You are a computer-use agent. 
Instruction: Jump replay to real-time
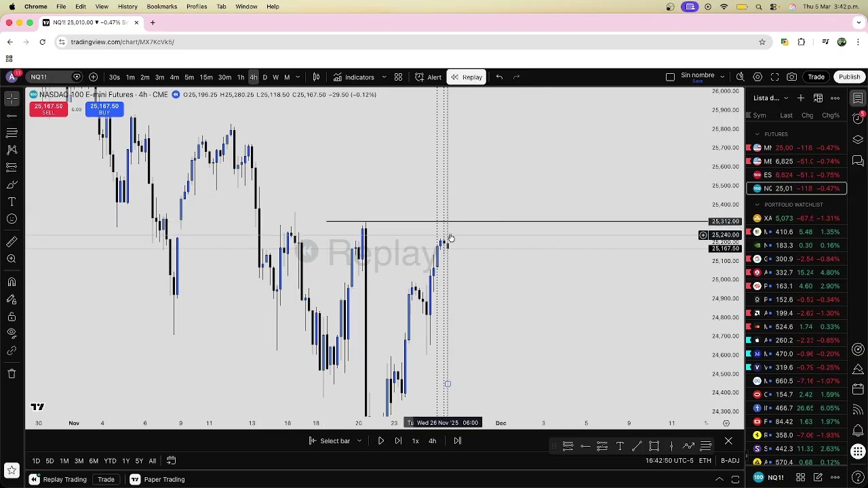pyautogui.click(x=458, y=441)
